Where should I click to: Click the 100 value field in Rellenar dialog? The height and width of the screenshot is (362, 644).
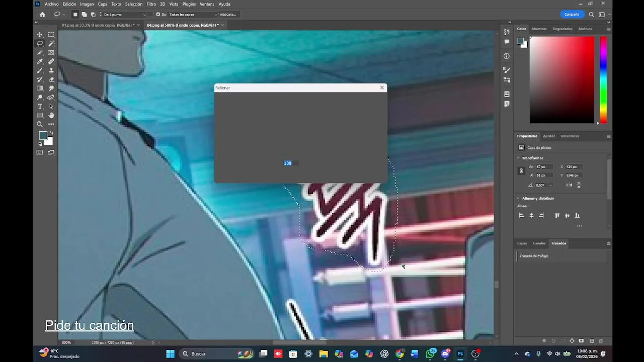tap(291, 163)
